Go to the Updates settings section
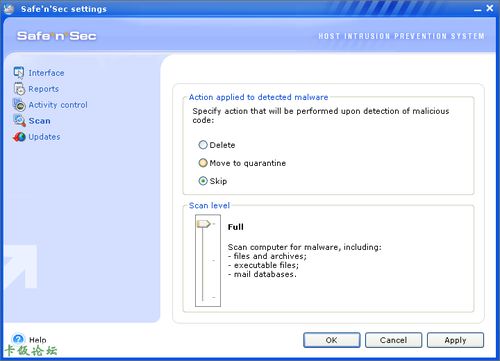The height and width of the screenshot is (361, 500). tap(44, 137)
